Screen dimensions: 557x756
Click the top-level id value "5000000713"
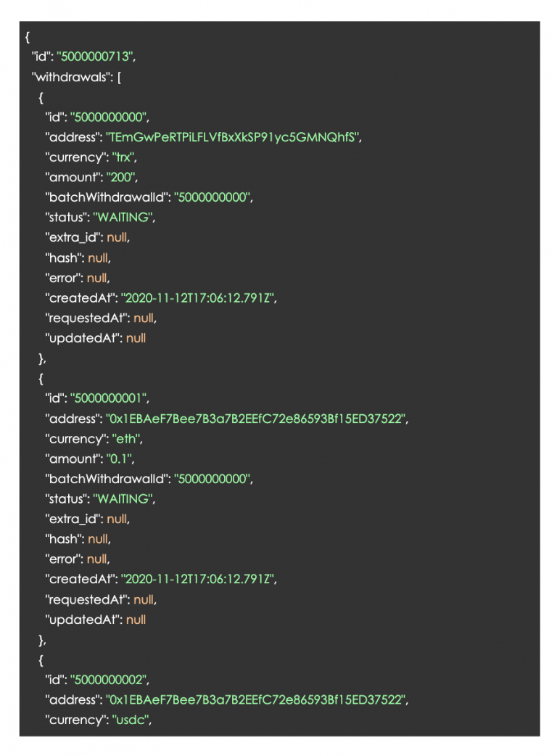(x=95, y=57)
